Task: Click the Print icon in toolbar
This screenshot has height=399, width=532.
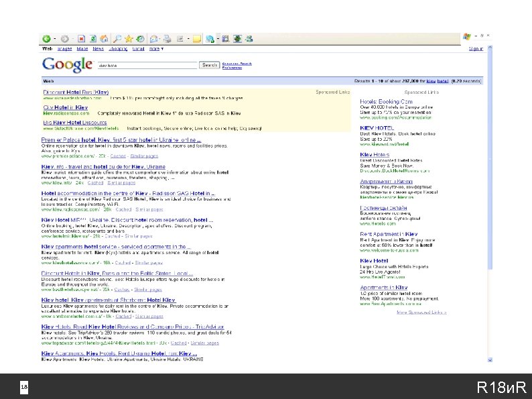Action: click(168, 39)
